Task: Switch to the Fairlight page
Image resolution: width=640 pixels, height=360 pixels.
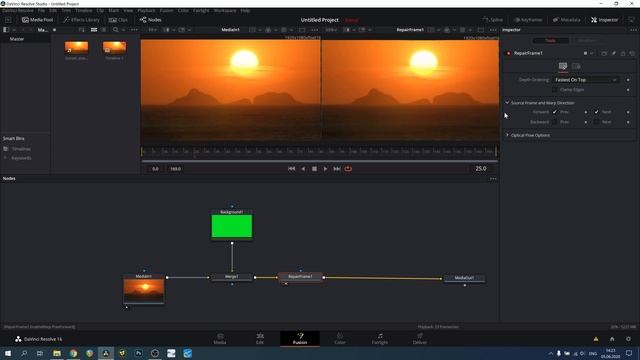Action: click(380, 339)
